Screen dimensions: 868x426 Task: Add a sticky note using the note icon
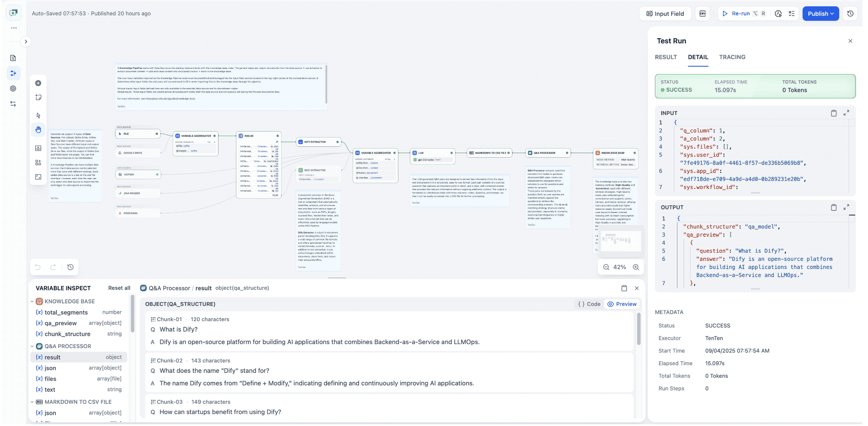[38, 97]
